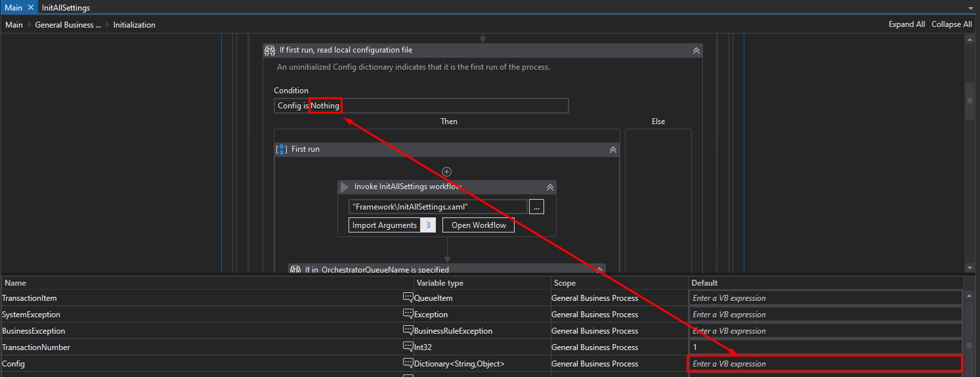The image size is (980, 377).
Task: Click the If icon of OrchestratorQueueName activity
Action: coord(295,269)
